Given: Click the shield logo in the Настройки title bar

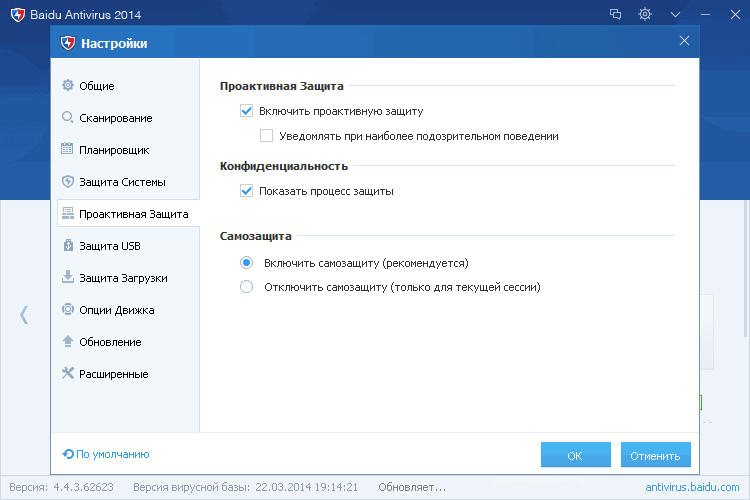Looking at the screenshot, I should 68,43.
